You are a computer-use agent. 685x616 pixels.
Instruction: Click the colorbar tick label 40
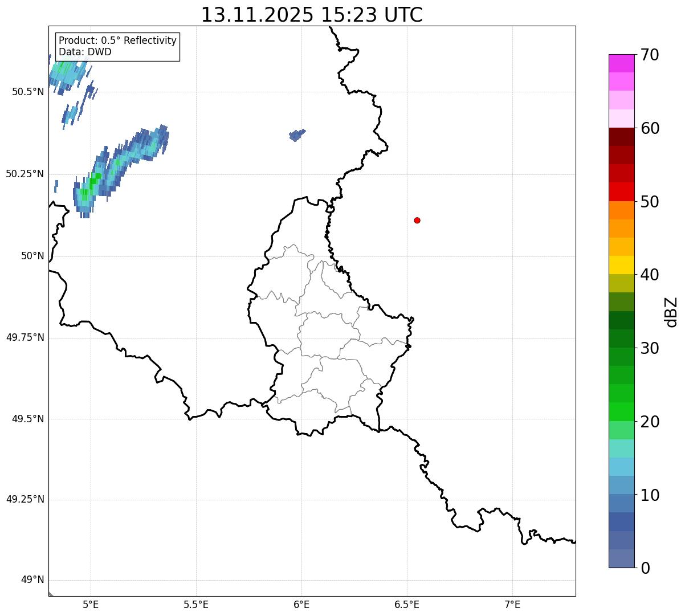(x=650, y=275)
